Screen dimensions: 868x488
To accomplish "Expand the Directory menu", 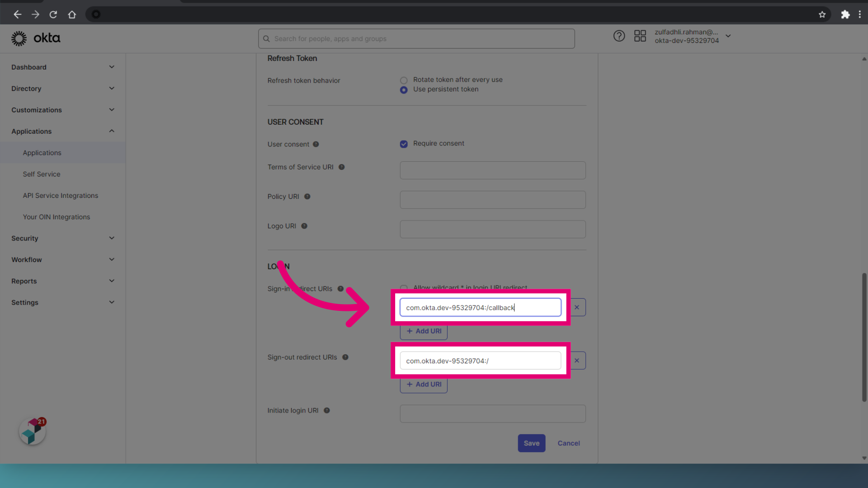I will click(63, 89).
